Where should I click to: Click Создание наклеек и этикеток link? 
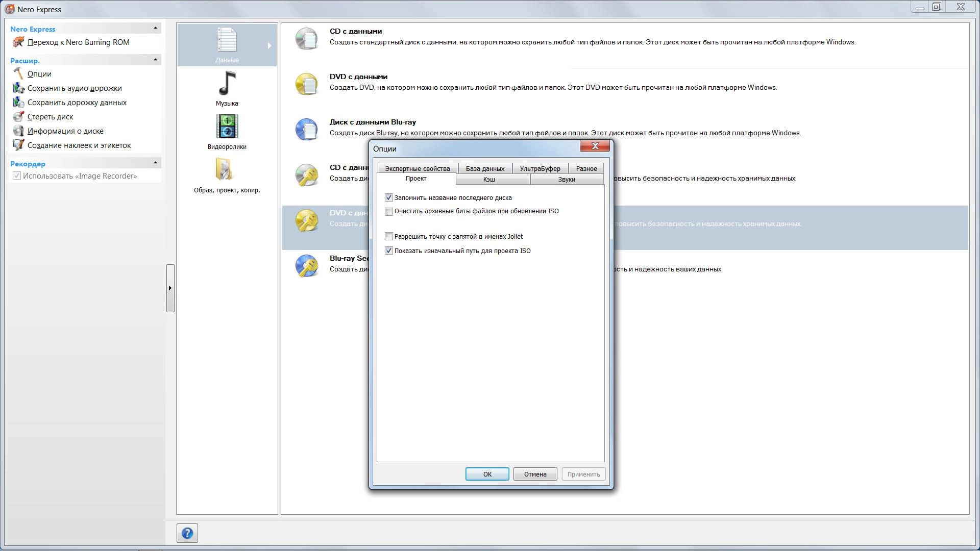click(79, 145)
